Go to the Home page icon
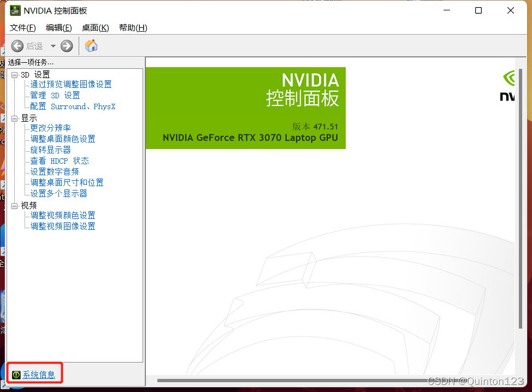This screenshot has height=392, width=532. click(x=91, y=45)
